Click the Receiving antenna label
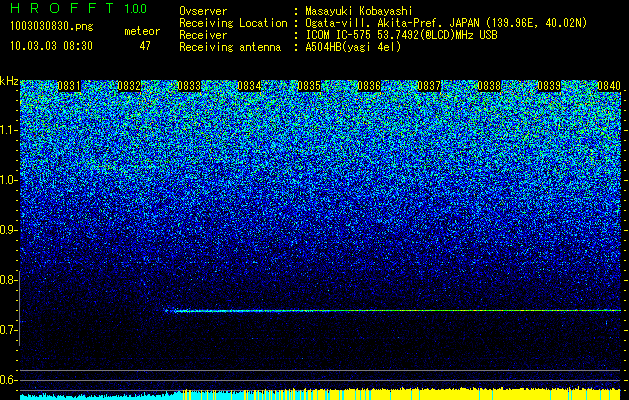629x400 pixels. coord(230,47)
